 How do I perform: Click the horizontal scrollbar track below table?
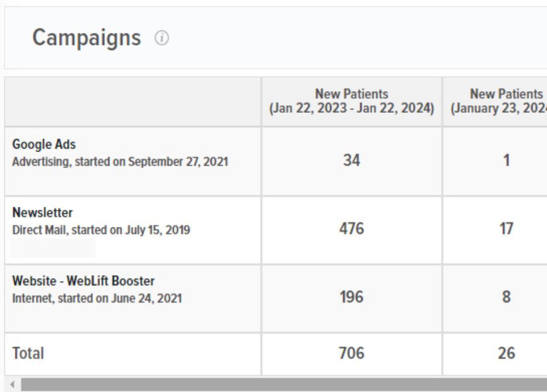point(285,384)
